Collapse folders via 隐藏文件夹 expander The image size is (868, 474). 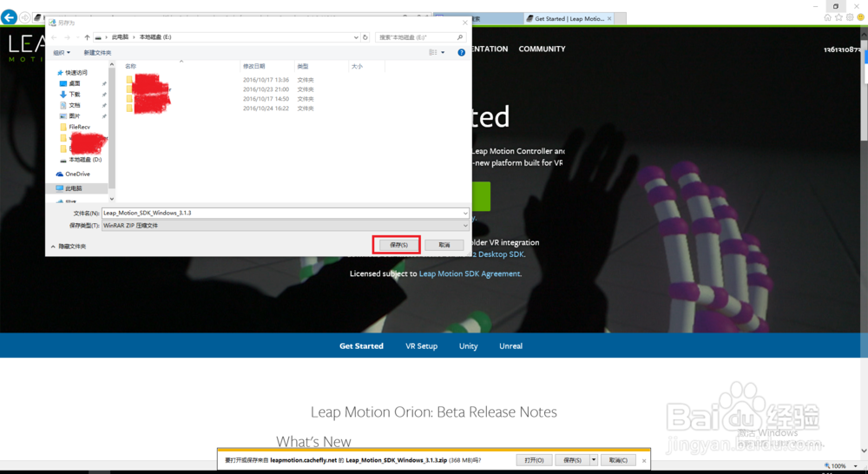[x=69, y=247]
